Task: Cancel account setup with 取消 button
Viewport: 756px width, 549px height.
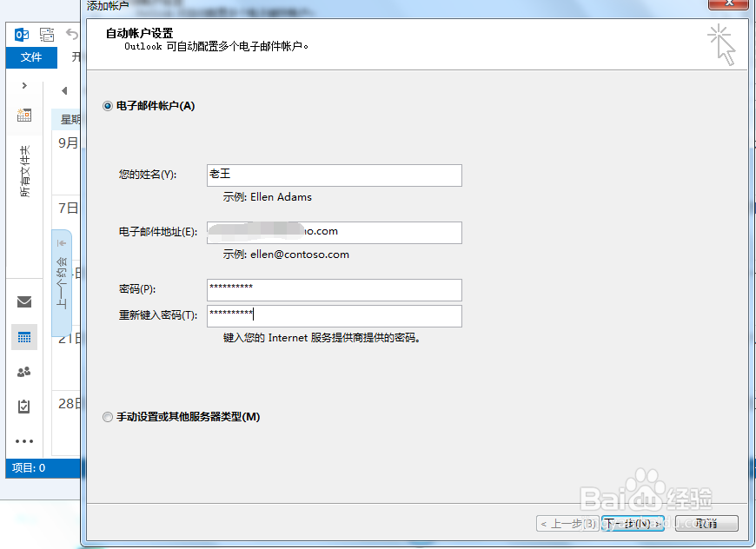Action: [x=708, y=524]
